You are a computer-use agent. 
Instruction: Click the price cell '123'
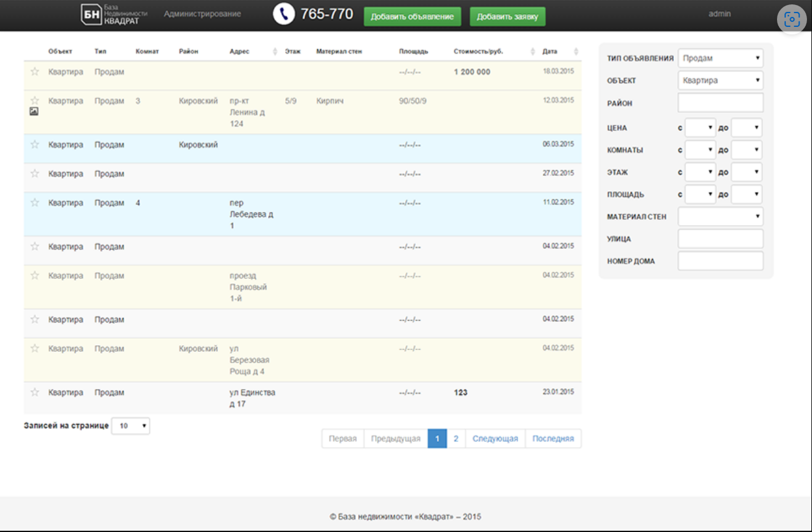coord(461,393)
